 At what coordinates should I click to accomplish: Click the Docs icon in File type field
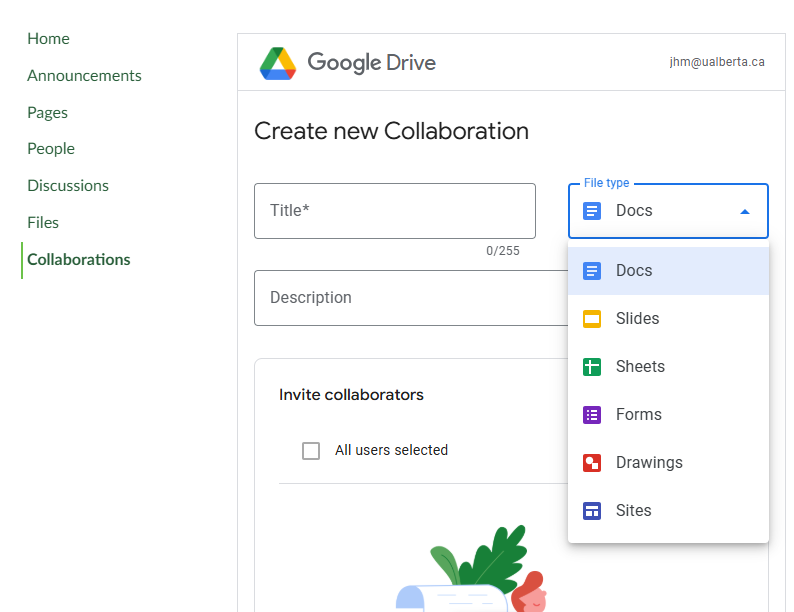[592, 211]
